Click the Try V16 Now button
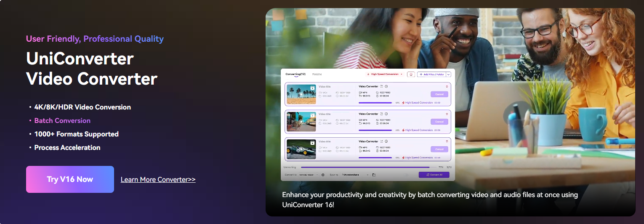Screen dimensions: 644x224 (x=70, y=179)
